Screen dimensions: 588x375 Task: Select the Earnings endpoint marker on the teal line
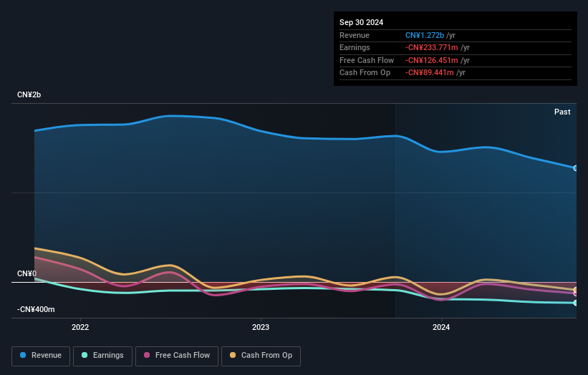click(576, 303)
